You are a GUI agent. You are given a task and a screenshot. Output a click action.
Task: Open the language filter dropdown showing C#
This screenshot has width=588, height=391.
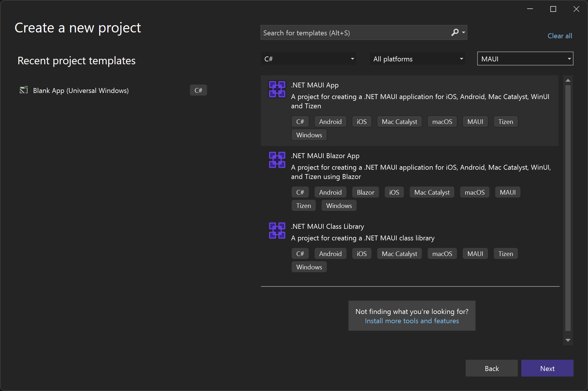(308, 59)
